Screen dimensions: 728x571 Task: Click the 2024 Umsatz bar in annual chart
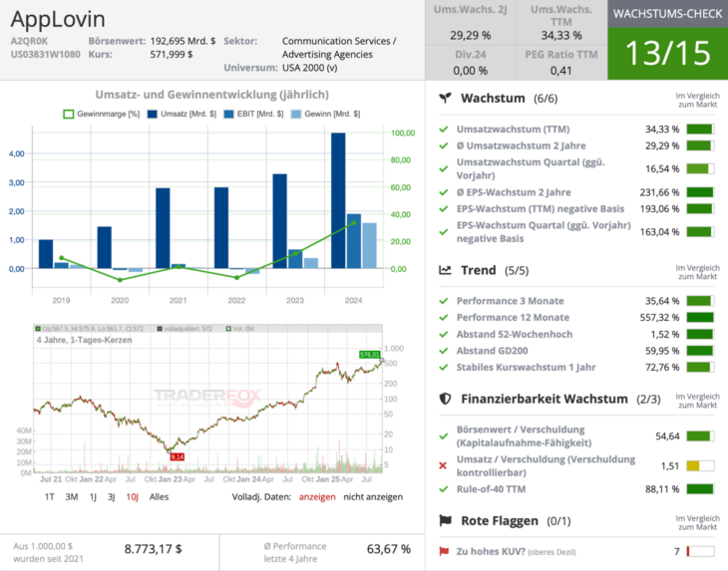click(338, 200)
